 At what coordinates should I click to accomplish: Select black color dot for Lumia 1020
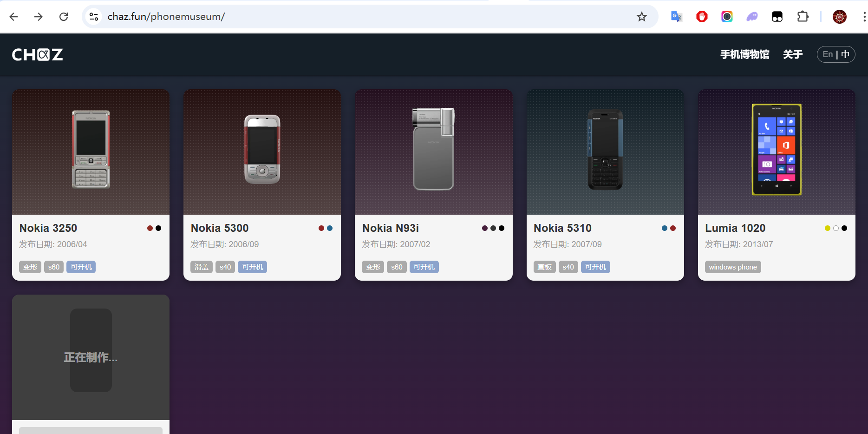point(844,228)
